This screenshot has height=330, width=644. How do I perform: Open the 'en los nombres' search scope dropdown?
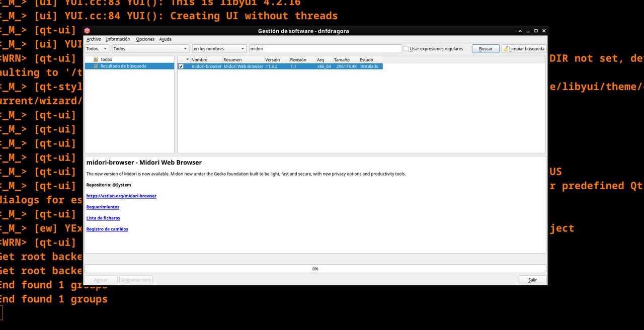click(x=219, y=49)
